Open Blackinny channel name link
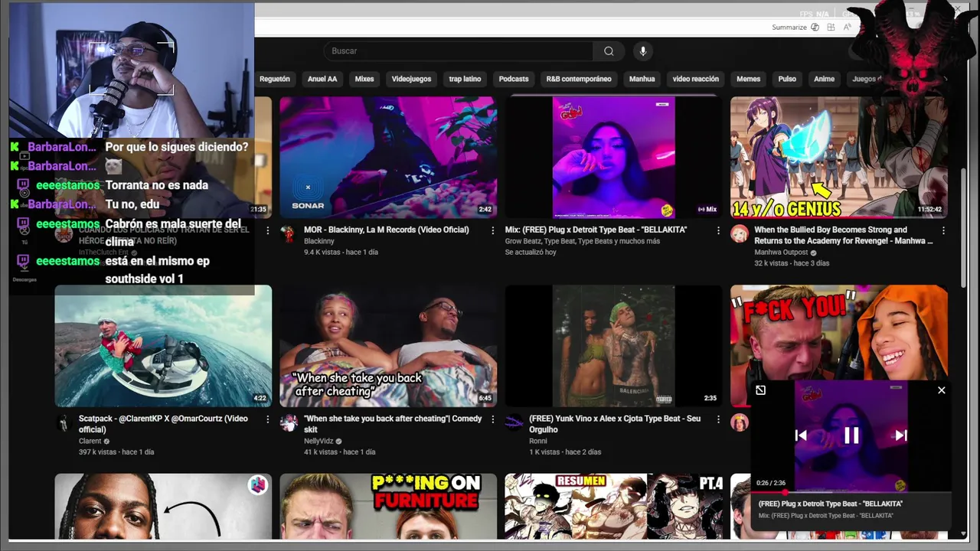The width and height of the screenshot is (980, 551). (319, 241)
